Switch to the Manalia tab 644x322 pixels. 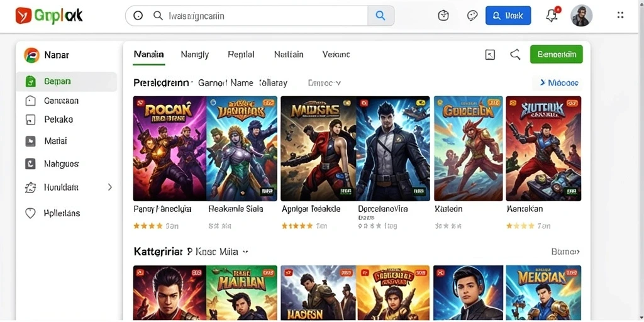click(148, 54)
